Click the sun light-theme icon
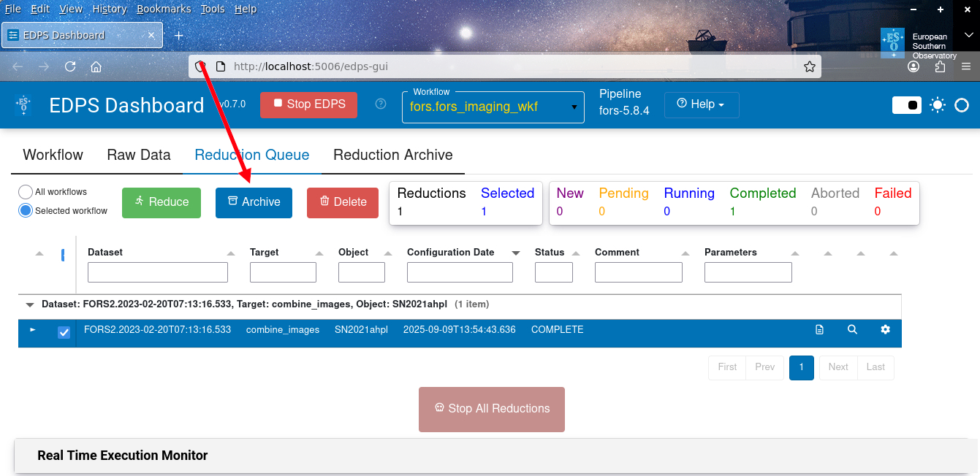 pyautogui.click(x=938, y=105)
